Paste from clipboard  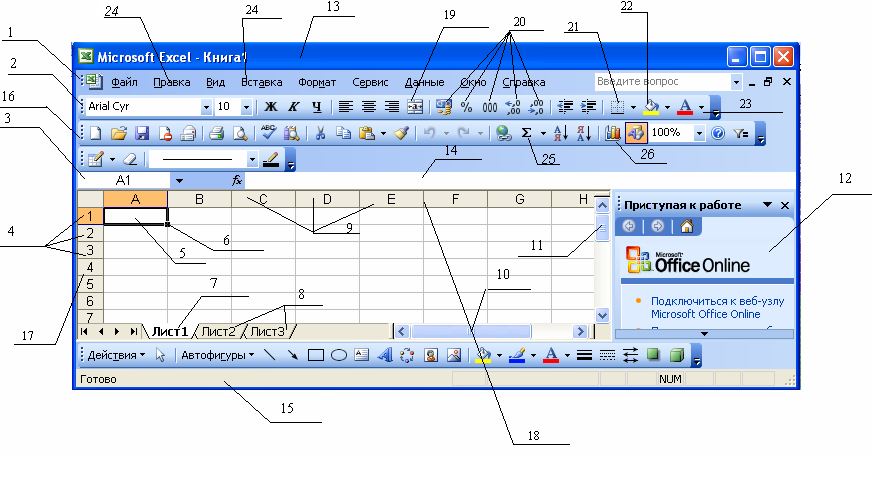click(x=366, y=133)
